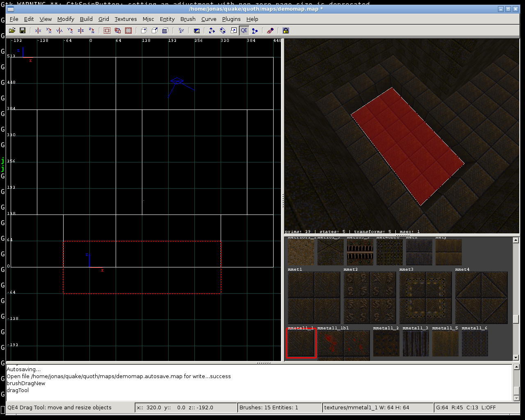
Task: Select the mmet2 texture thumbnail
Action: [370, 298]
